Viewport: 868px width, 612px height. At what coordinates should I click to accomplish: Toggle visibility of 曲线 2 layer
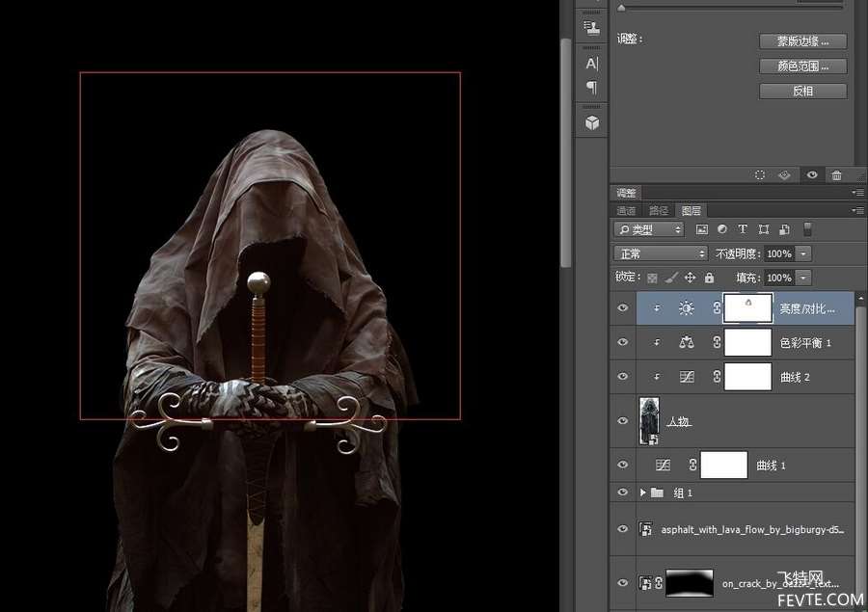[623, 377]
